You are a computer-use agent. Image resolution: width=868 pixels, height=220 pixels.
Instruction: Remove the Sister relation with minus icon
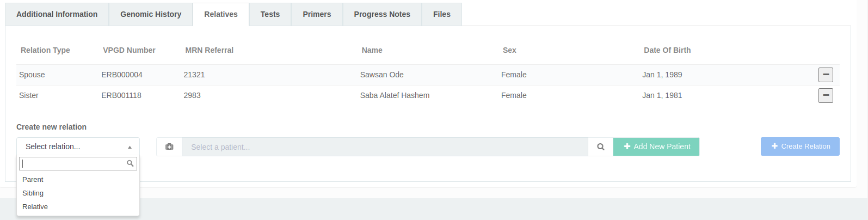tap(826, 95)
